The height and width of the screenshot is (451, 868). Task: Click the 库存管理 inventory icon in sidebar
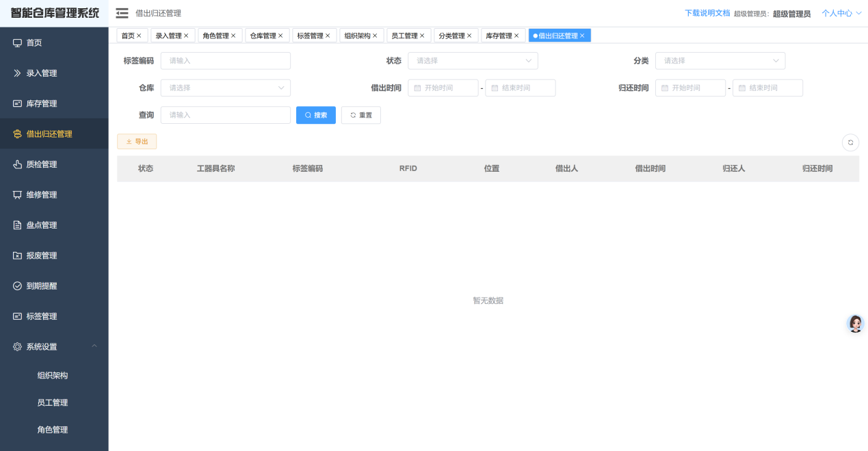pyautogui.click(x=17, y=103)
